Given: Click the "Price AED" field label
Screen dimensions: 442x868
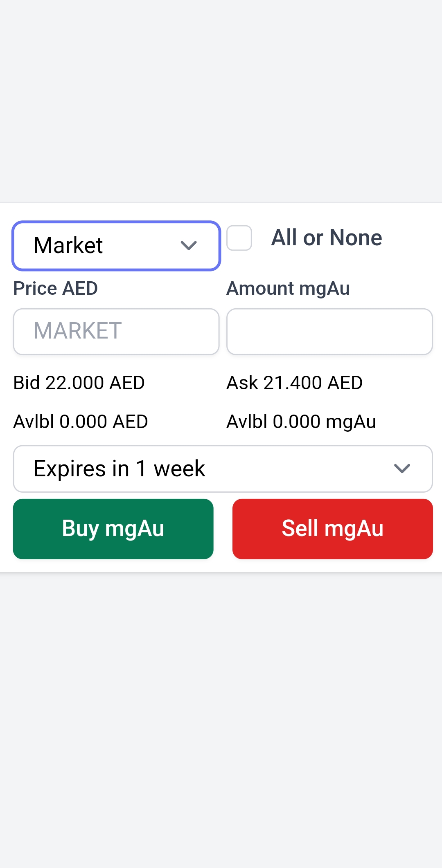Looking at the screenshot, I should pos(56,288).
